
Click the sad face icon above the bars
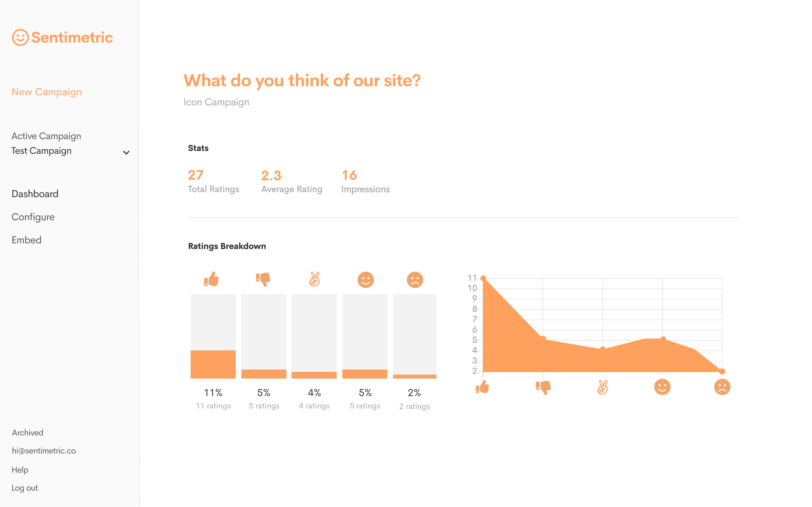tap(415, 280)
